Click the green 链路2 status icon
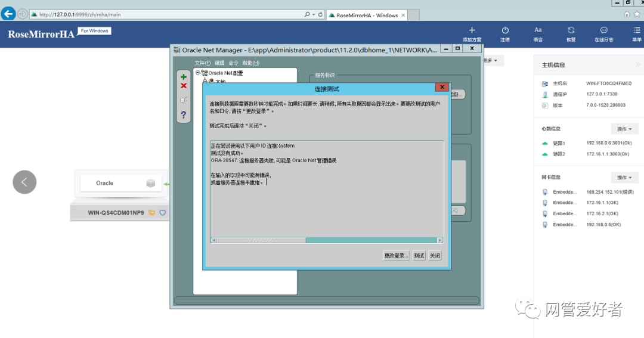Viewport: 644px width, 338px height. tap(545, 154)
